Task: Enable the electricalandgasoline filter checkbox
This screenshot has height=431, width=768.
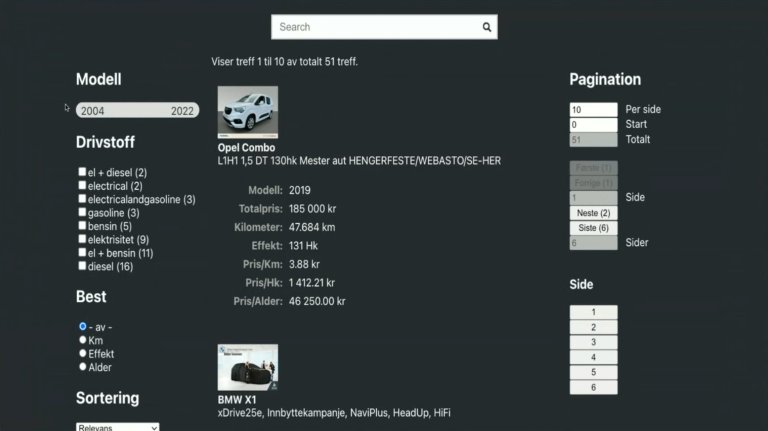Action: [82, 199]
